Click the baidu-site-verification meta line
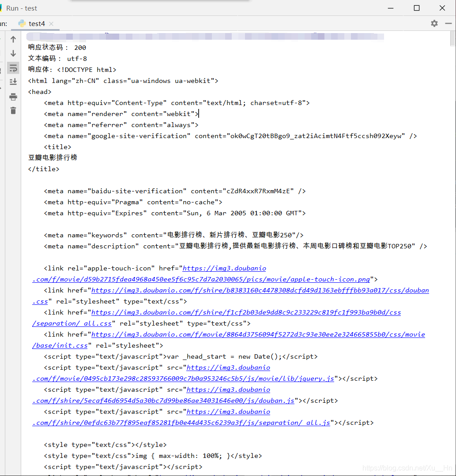Viewport: 456px width, 476px height. 175,191
